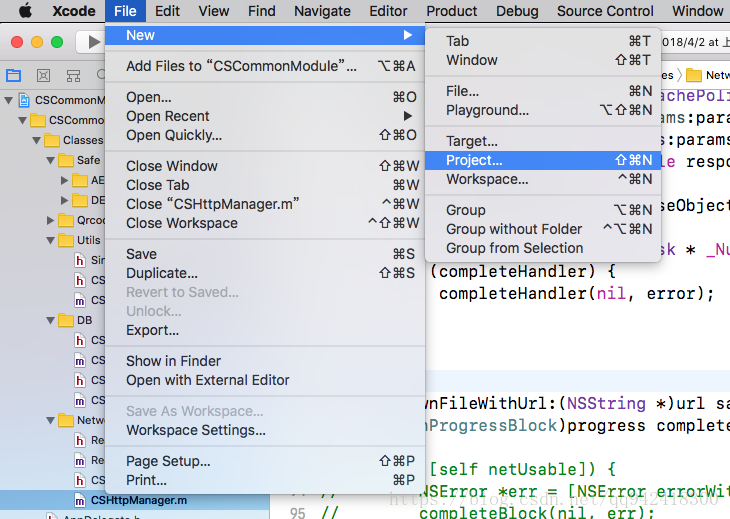Choose Group without Folder
The height and width of the screenshot is (519, 730).
543,229
